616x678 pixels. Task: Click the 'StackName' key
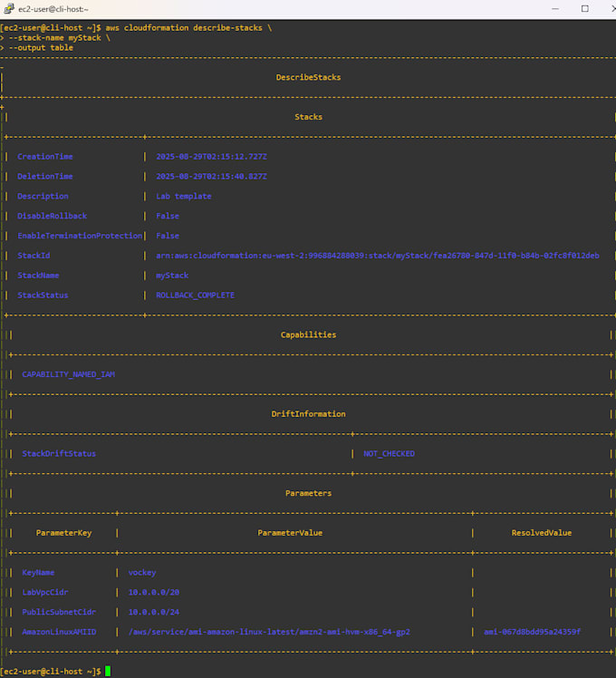coord(38,276)
